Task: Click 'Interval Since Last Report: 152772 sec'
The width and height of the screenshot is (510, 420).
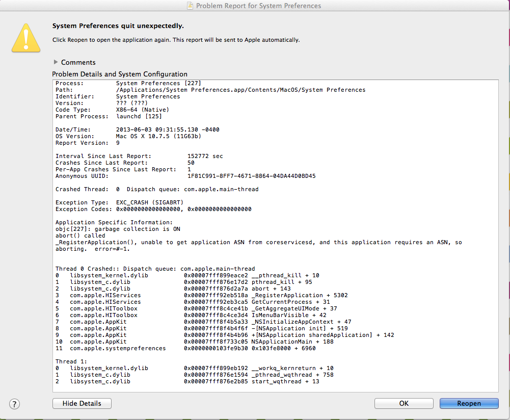Action: pyautogui.click(x=139, y=156)
